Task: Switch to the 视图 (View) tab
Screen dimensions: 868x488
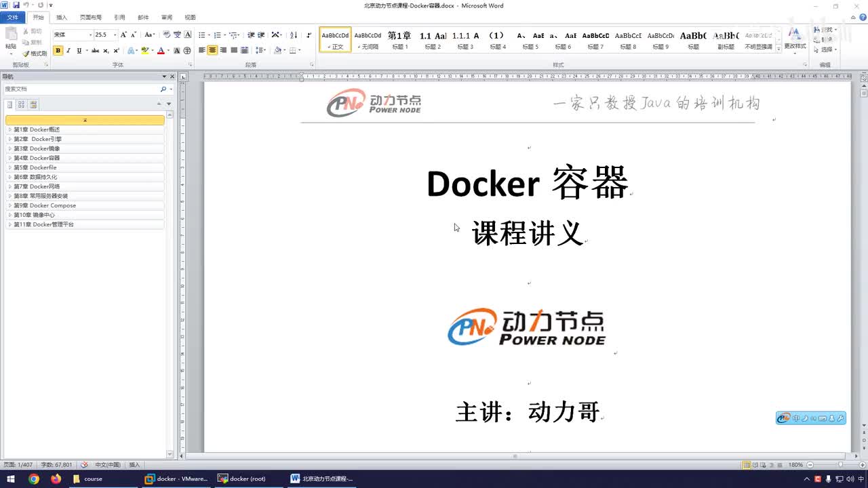Action: pyautogui.click(x=190, y=18)
